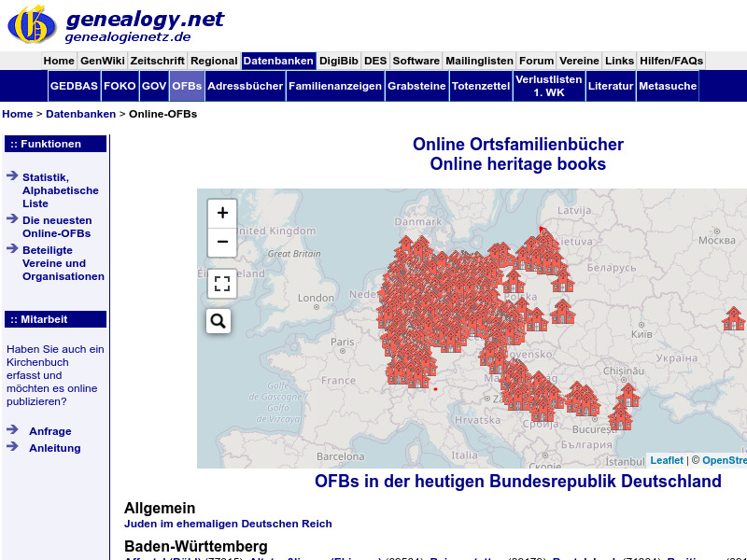Click the arrow icon beside Anfrage
The width and height of the screenshot is (747, 560).
[12, 430]
